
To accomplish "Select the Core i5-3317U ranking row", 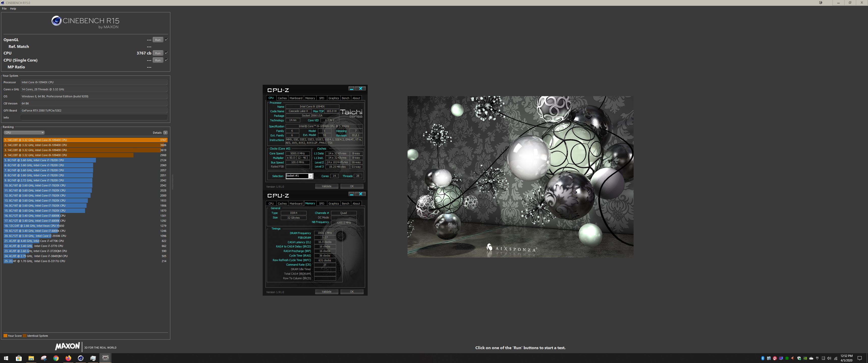I will 85,261.
